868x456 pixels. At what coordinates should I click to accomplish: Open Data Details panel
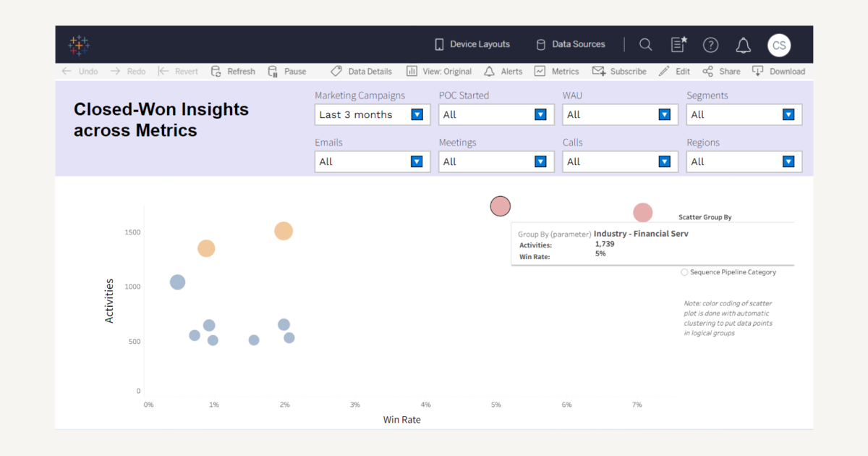point(362,71)
